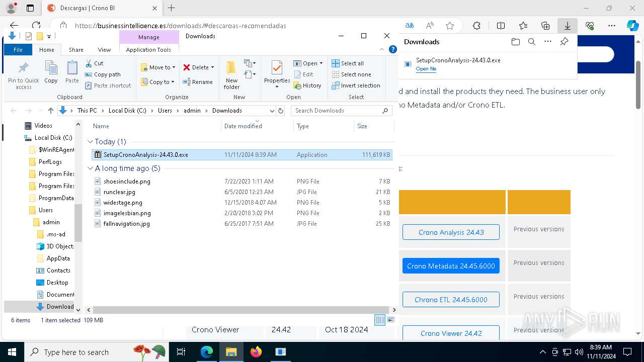Create a New folder
644x362 pixels.
(231, 75)
